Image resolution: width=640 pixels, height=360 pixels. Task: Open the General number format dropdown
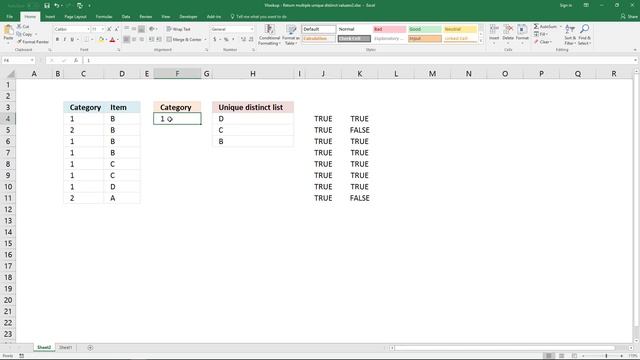click(x=251, y=29)
